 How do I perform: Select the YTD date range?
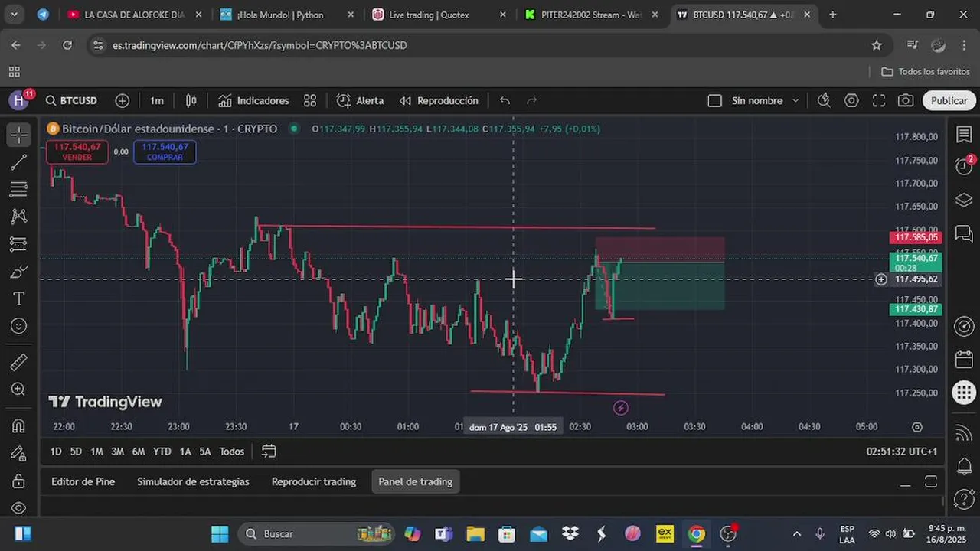(x=162, y=452)
